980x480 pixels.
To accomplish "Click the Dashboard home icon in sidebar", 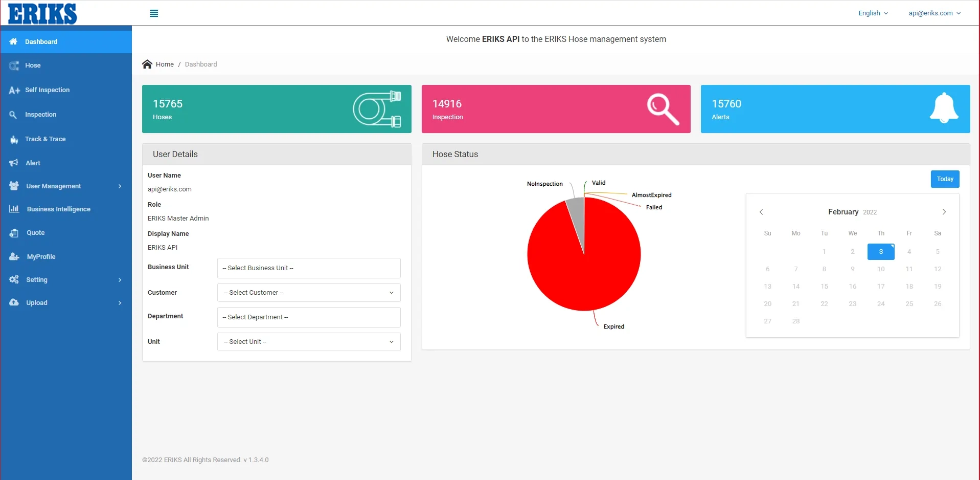I will coord(14,41).
